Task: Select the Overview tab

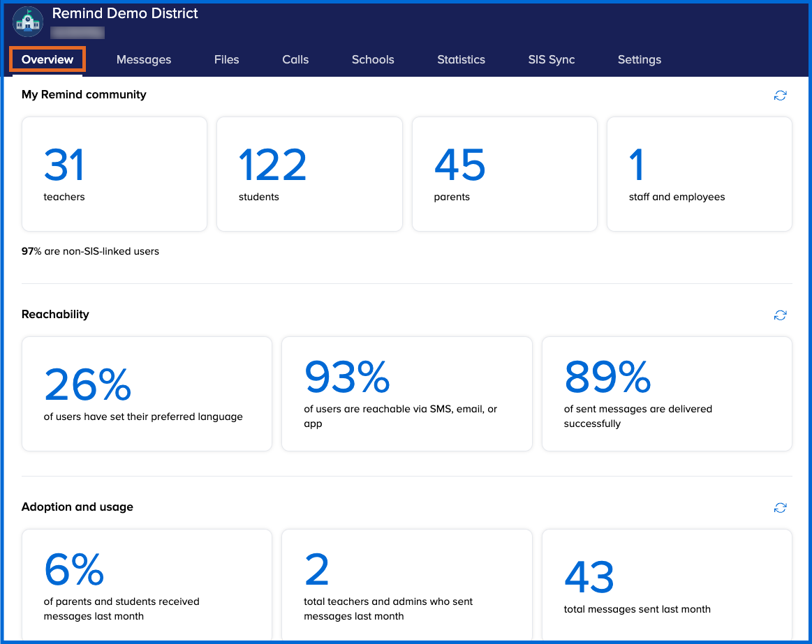Action: tap(47, 59)
